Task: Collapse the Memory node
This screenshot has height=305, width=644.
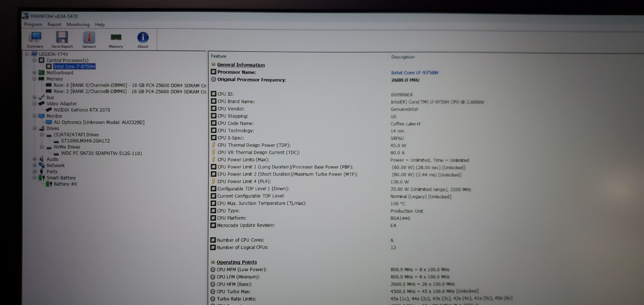Action: (35, 79)
